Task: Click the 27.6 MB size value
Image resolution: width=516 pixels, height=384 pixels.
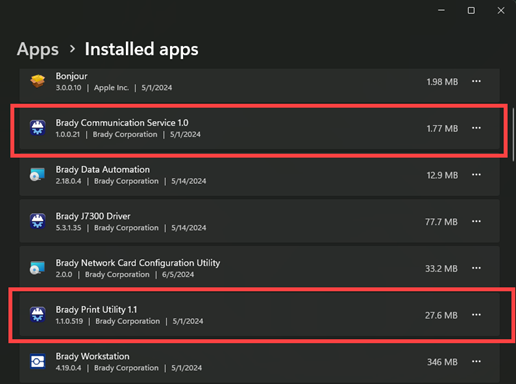Action: point(441,315)
